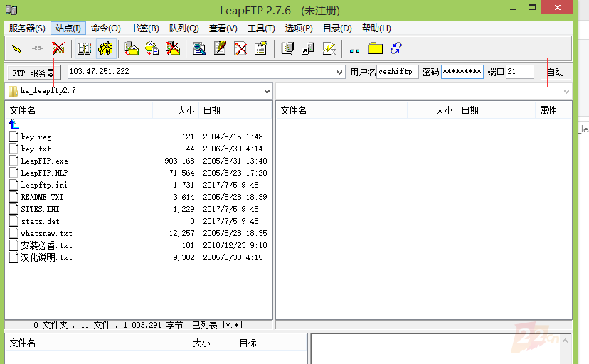Sort local files by 日期 column header
This screenshot has width=589, height=364.
[x=235, y=110]
